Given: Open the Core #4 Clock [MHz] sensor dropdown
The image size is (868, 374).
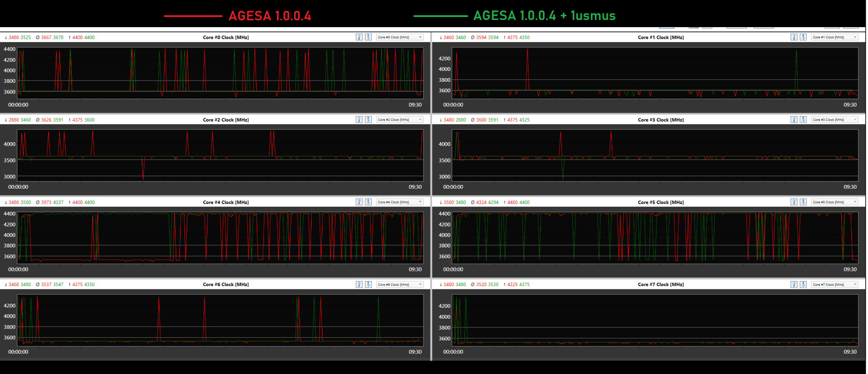Looking at the screenshot, I should tap(400, 202).
